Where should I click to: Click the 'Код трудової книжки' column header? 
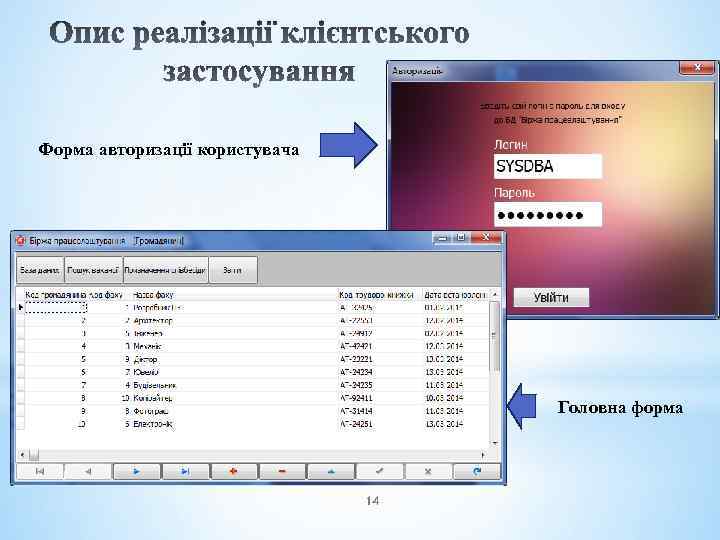(x=376, y=295)
